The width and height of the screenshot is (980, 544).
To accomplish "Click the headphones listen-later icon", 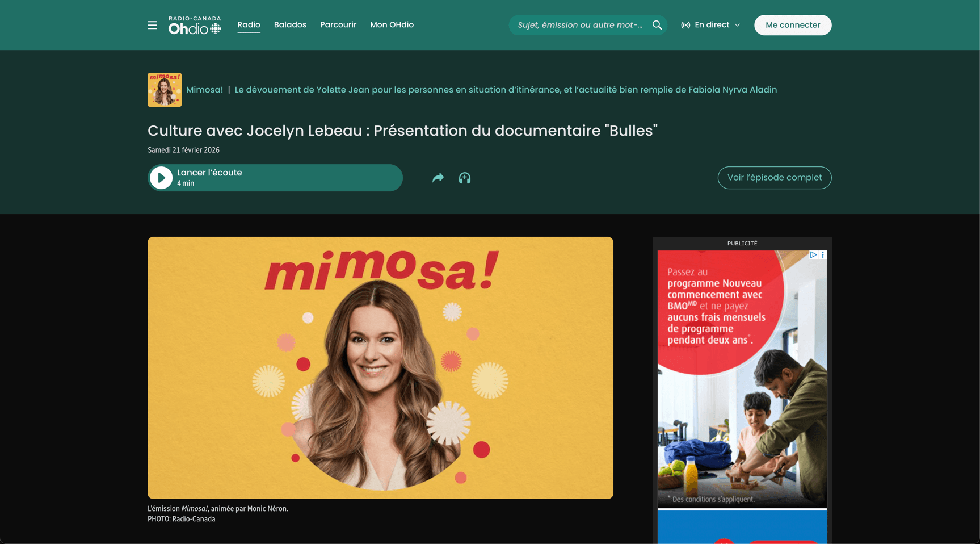I will coord(465,178).
